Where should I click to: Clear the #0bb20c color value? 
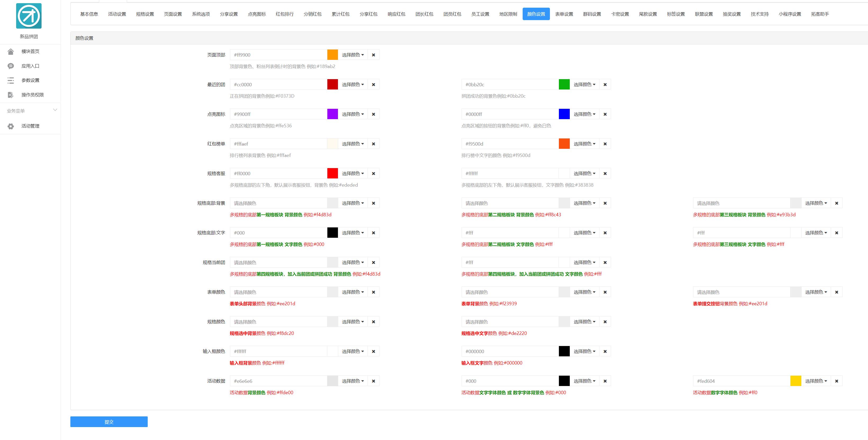point(605,85)
